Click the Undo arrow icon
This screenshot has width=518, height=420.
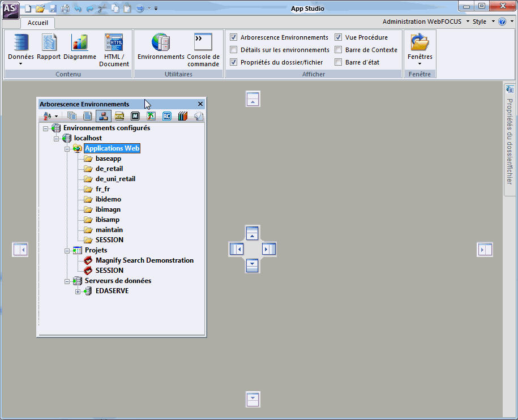(78, 8)
